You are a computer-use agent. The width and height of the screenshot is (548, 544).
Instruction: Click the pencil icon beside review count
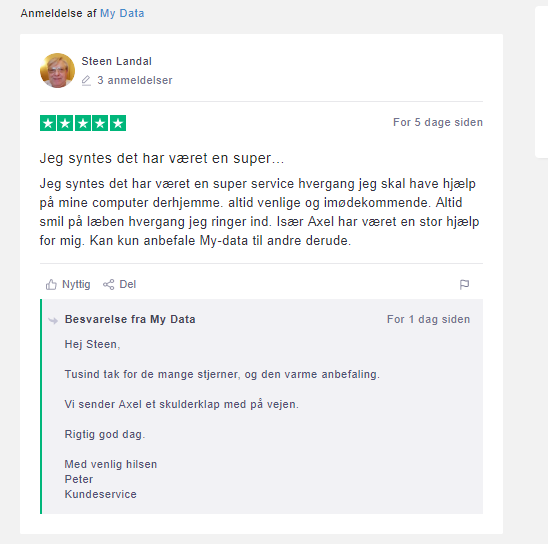click(x=86, y=80)
